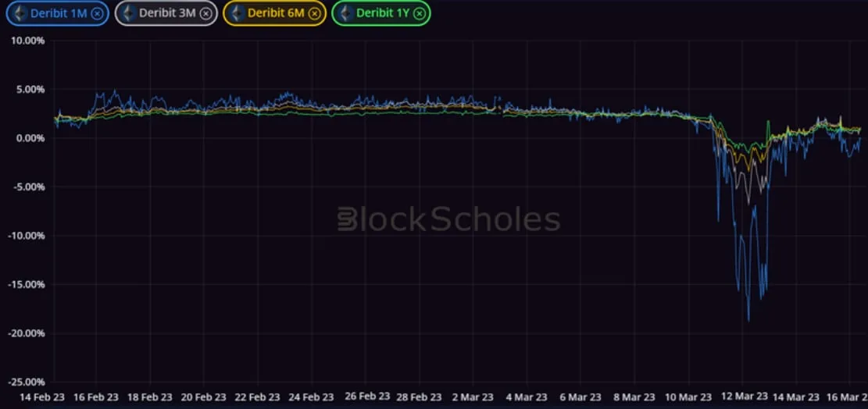Screen dimensions: 868x409
Task: Click the 16 Feb 23 date label
Action: pyautogui.click(x=96, y=397)
